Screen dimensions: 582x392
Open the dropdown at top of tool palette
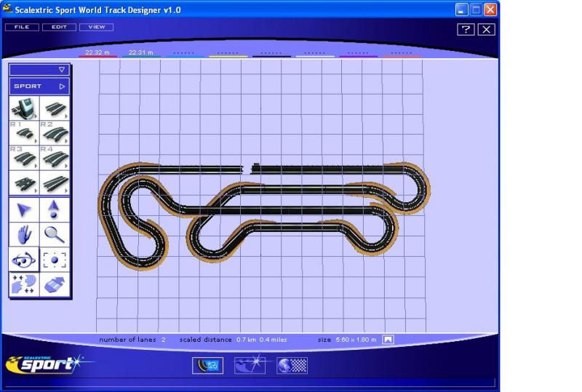point(61,70)
